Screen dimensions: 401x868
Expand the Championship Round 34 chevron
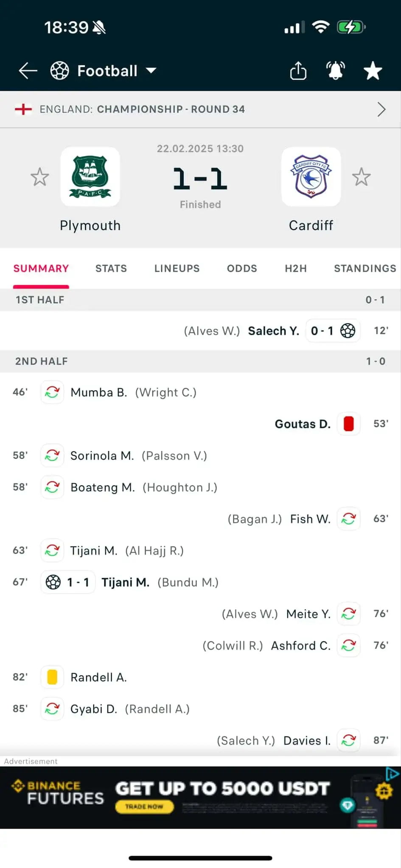[381, 109]
